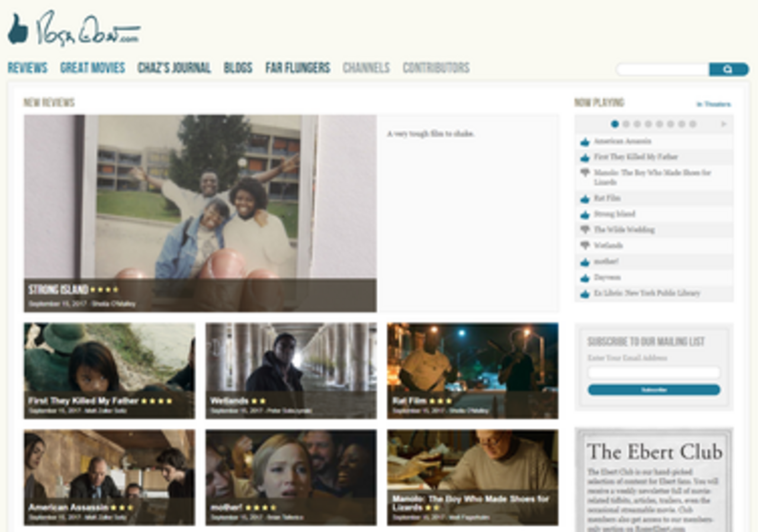Open the Great Movies menu
The image size is (758, 532).
tap(92, 68)
